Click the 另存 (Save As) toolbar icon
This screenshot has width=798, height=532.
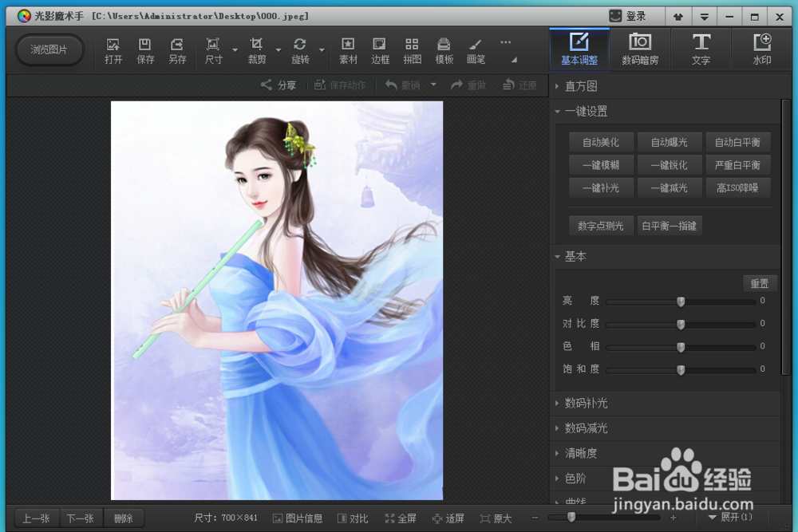point(177,51)
